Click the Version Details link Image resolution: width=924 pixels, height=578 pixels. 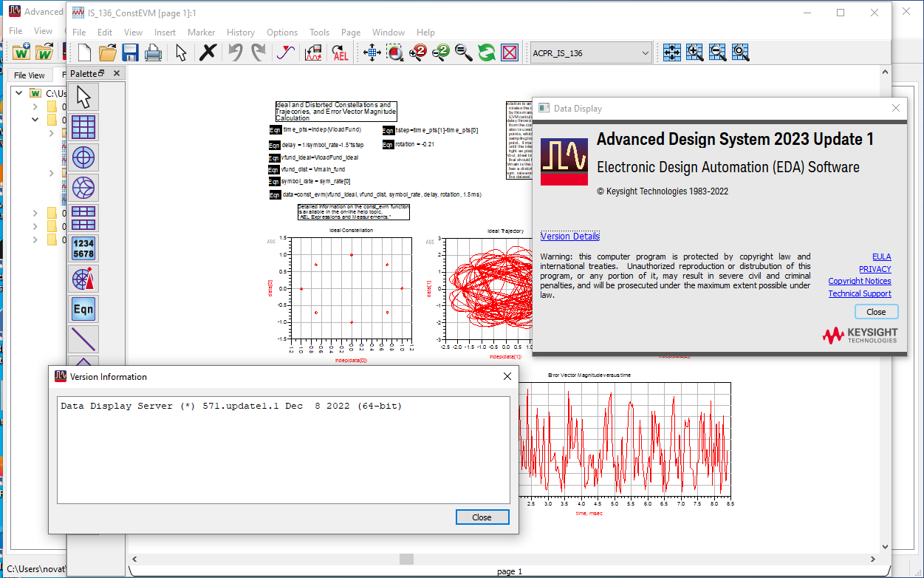[569, 236]
